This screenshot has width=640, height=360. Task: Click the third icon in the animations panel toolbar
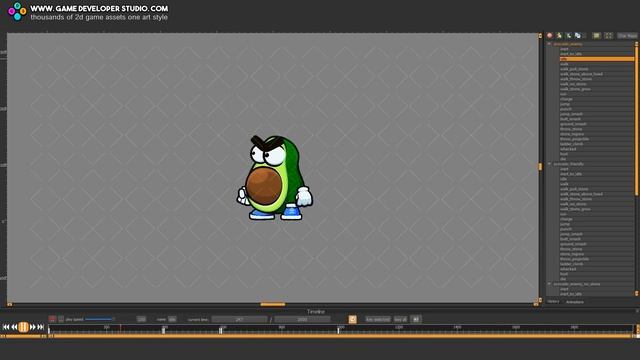[569, 36]
